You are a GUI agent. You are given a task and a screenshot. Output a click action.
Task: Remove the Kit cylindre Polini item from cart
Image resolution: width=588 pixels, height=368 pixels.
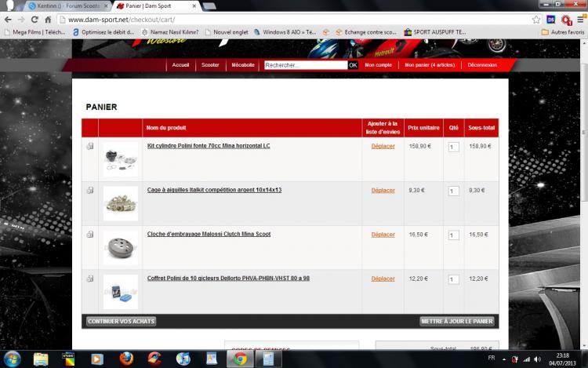(90, 146)
